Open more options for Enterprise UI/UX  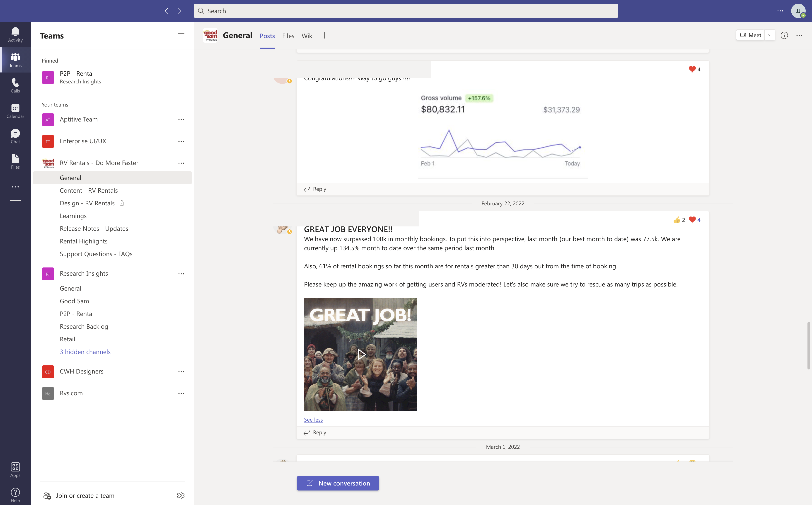(181, 141)
